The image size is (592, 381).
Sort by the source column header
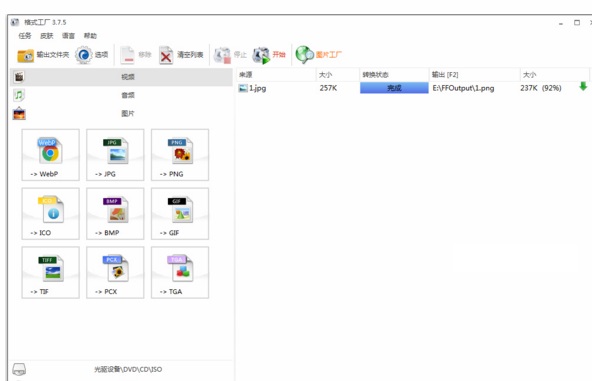pyautogui.click(x=276, y=75)
